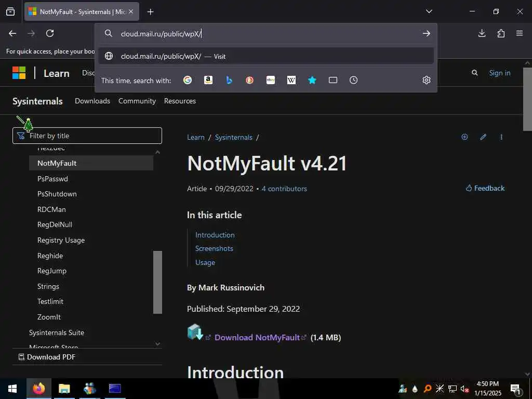Open Sysinternals Suite in the sidebar
The image size is (532, 399).
coord(57,332)
